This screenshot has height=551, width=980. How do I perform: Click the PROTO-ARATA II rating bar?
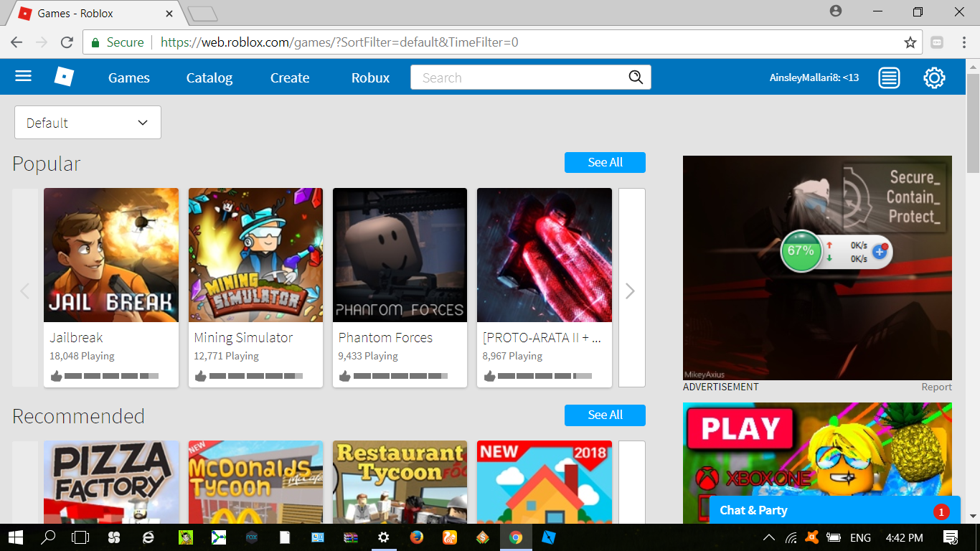point(545,376)
